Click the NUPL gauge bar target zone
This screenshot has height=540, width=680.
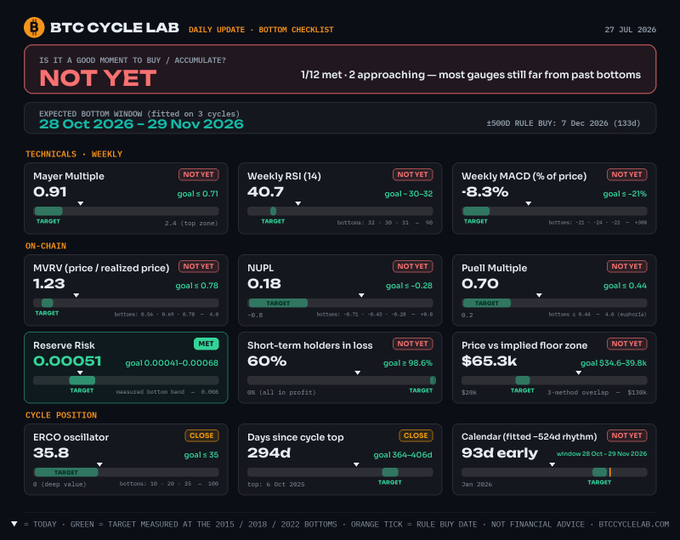point(278,303)
